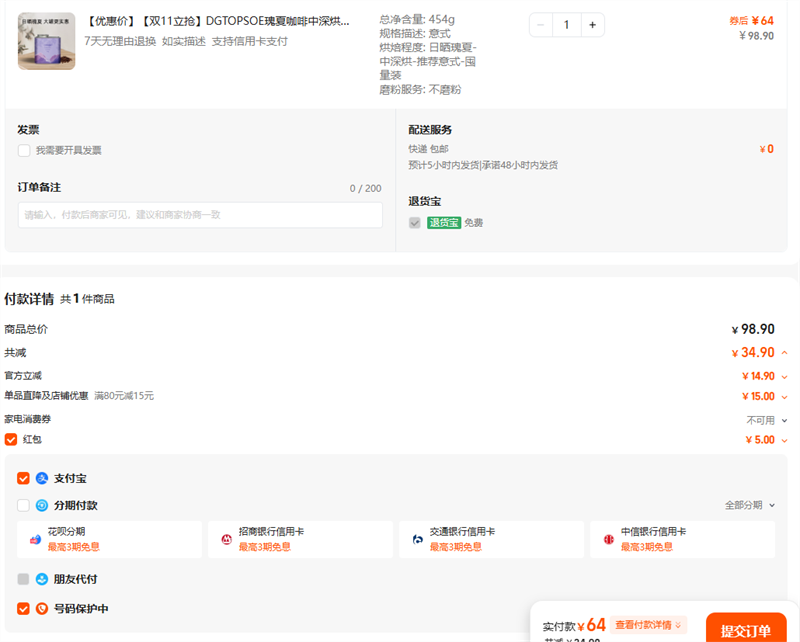Viewport: 800px width, 642px height.
Task: Click the order remarks input field
Action: (200, 215)
